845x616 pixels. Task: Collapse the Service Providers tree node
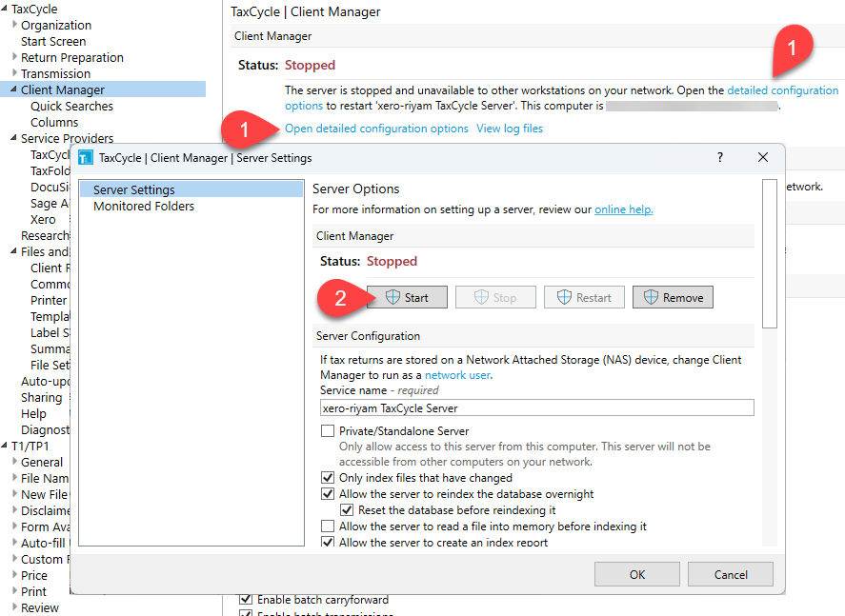14,138
